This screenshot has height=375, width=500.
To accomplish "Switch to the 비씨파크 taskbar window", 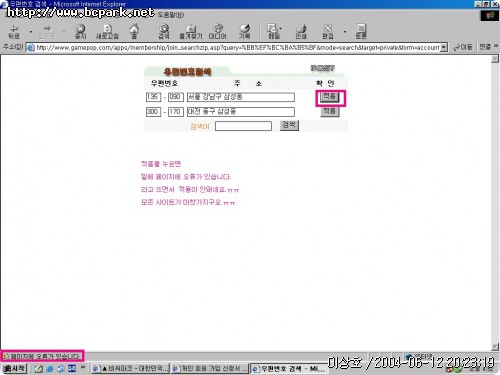I will pos(131,369).
